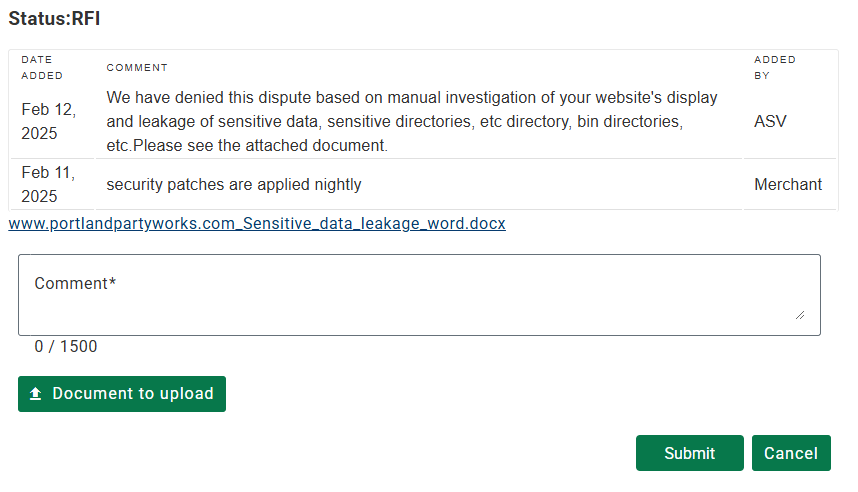Image resolution: width=858 pixels, height=492 pixels.
Task: Submit the comment form
Action: 689,453
